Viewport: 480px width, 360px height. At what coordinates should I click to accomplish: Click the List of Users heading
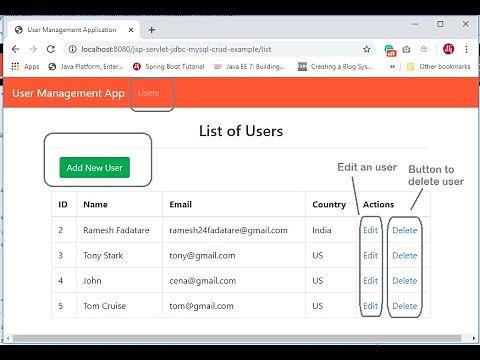point(241,131)
